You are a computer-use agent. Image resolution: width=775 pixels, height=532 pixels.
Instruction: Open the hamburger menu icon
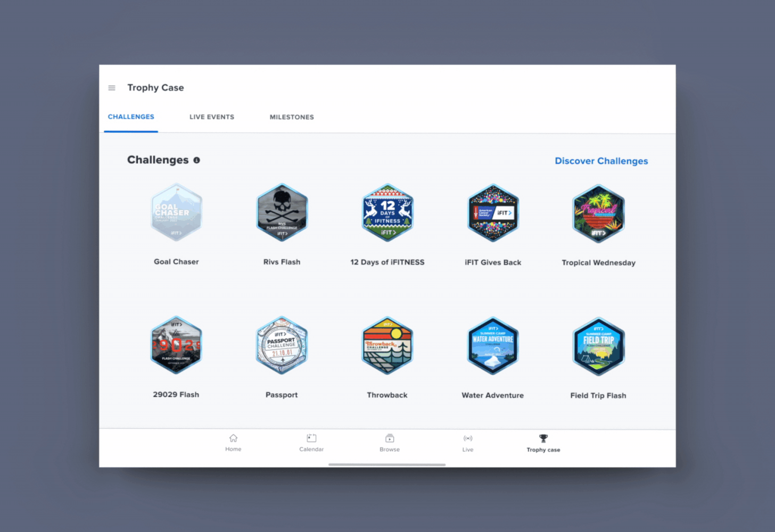pyautogui.click(x=112, y=88)
